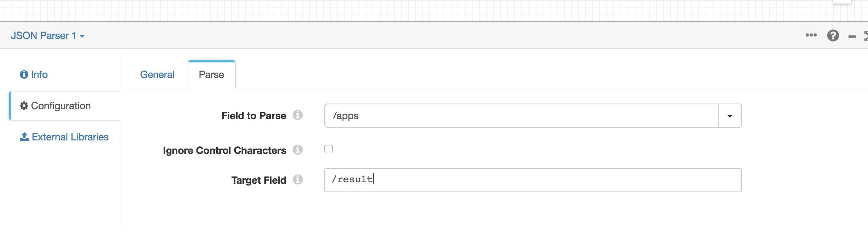Open help via the question mark icon

833,35
